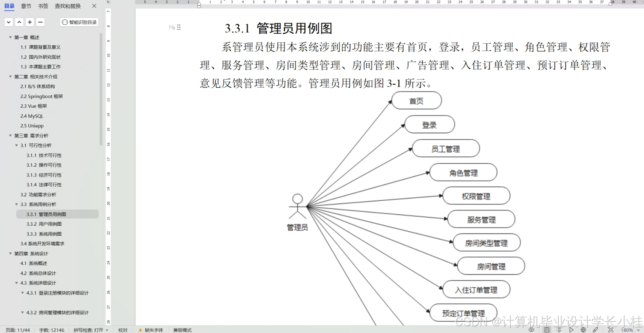This screenshot has height=333, width=644.
Task: Switch to outline view icon
Action: [559, 330]
